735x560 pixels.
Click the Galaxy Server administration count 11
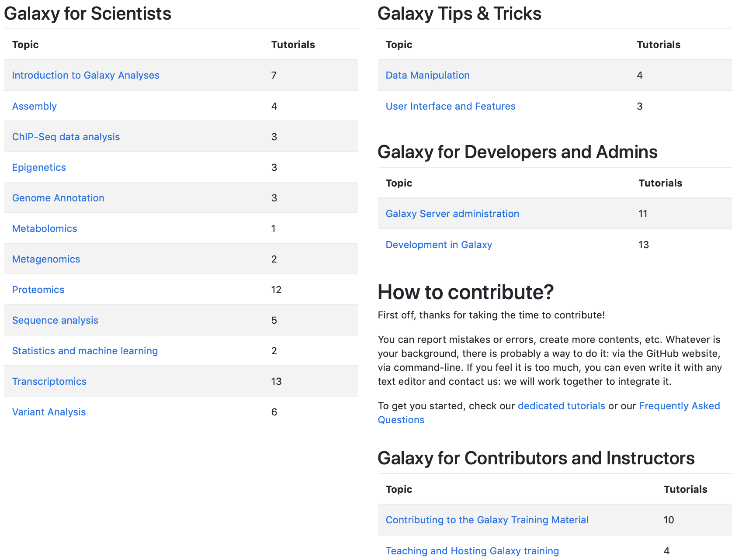point(643,214)
